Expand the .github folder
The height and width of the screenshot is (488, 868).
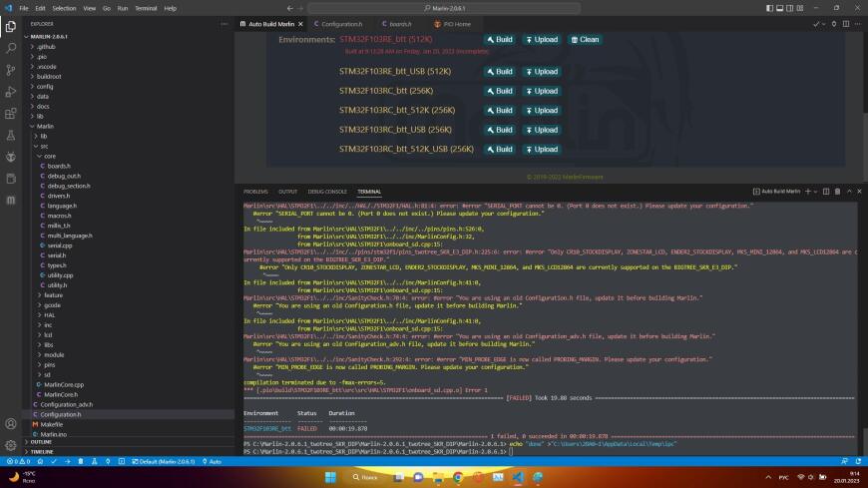130,47
